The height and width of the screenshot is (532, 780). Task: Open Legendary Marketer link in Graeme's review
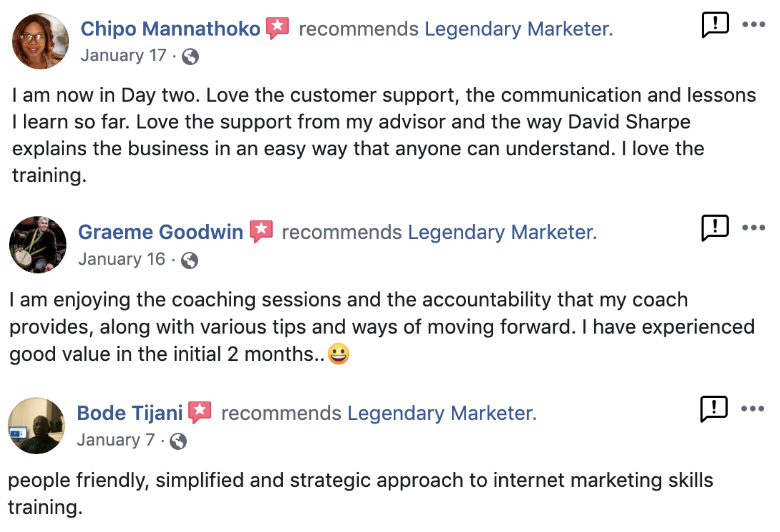coord(501,232)
